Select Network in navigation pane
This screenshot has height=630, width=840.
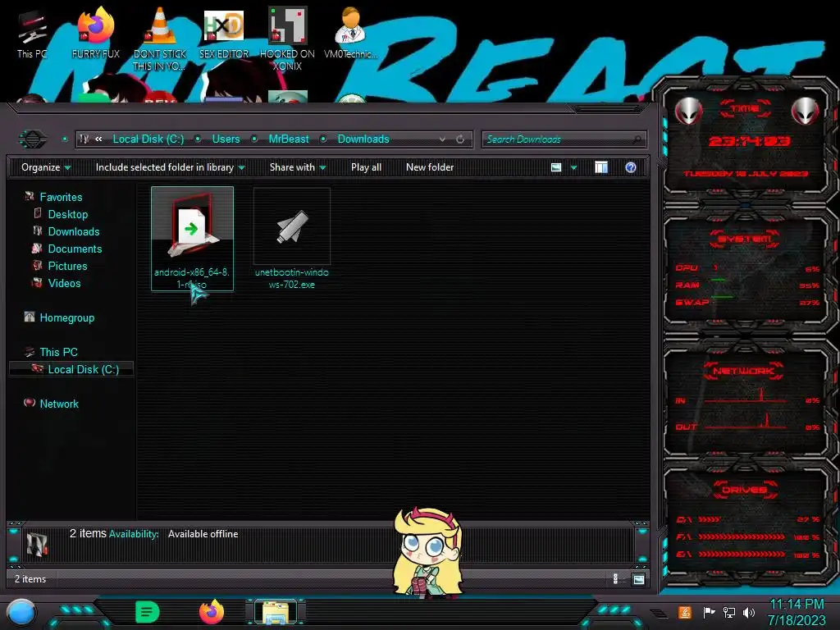[x=59, y=404]
